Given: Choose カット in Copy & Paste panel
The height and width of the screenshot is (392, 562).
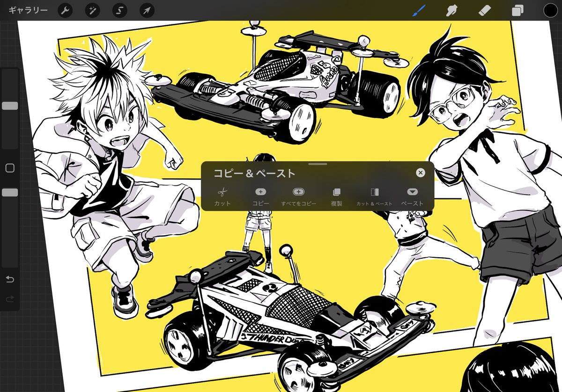Looking at the screenshot, I should click(x=222, y=196).
